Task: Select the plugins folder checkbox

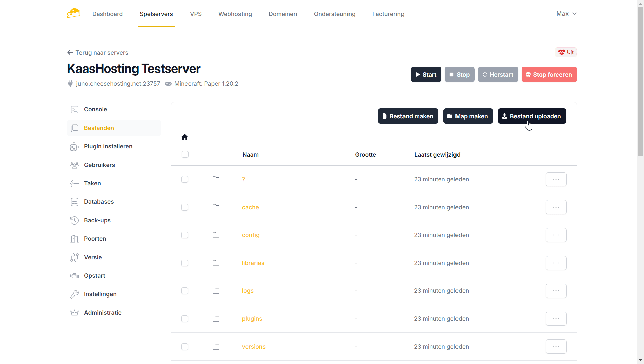Action: tap(185, 319)
